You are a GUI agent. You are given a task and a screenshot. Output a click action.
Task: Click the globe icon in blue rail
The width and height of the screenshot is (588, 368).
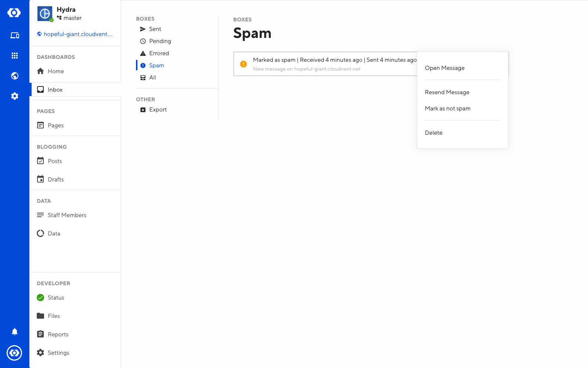tap(15, 76)
